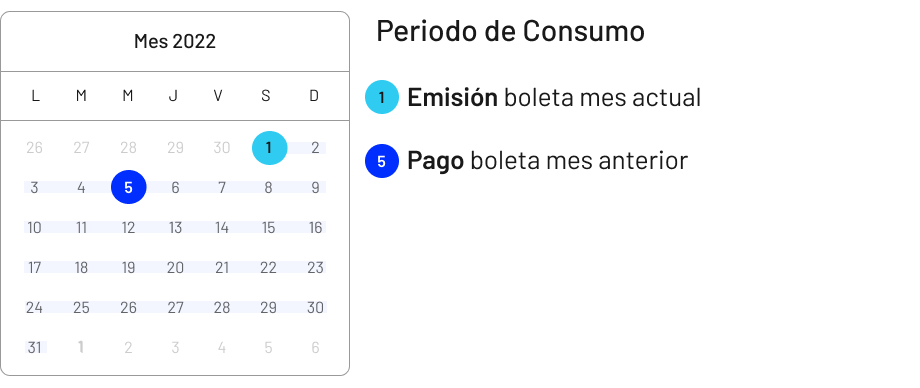Select greyed-out day 6 of next month
The height and width of the screenshot is (388, 920).
[x=315, y=347]
